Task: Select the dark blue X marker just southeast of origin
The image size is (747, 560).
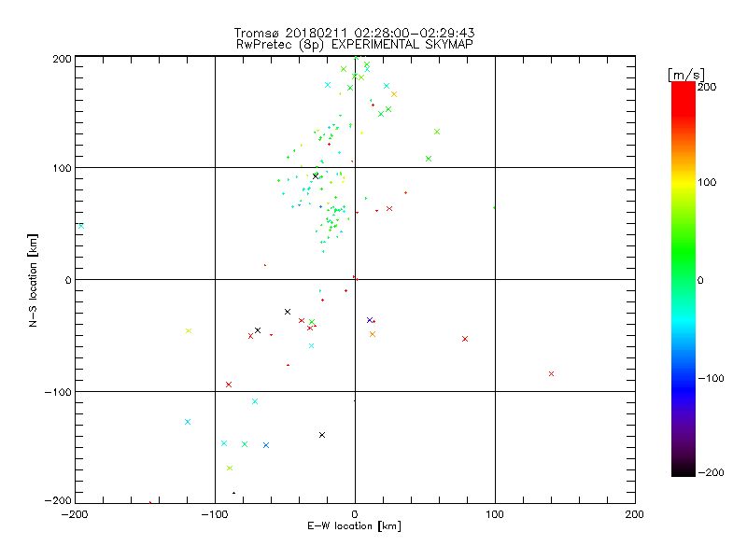Action: coord(370,320)
